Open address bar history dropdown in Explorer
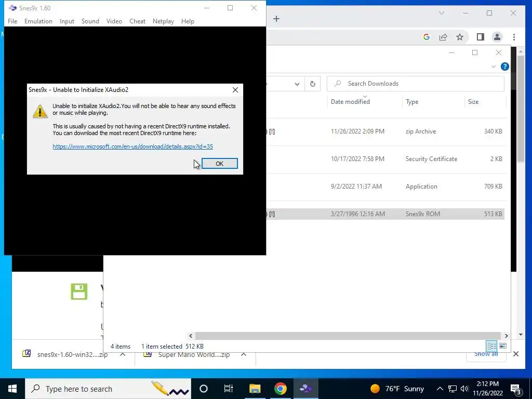The image size is (532, 399). click(x=297, y=84)
